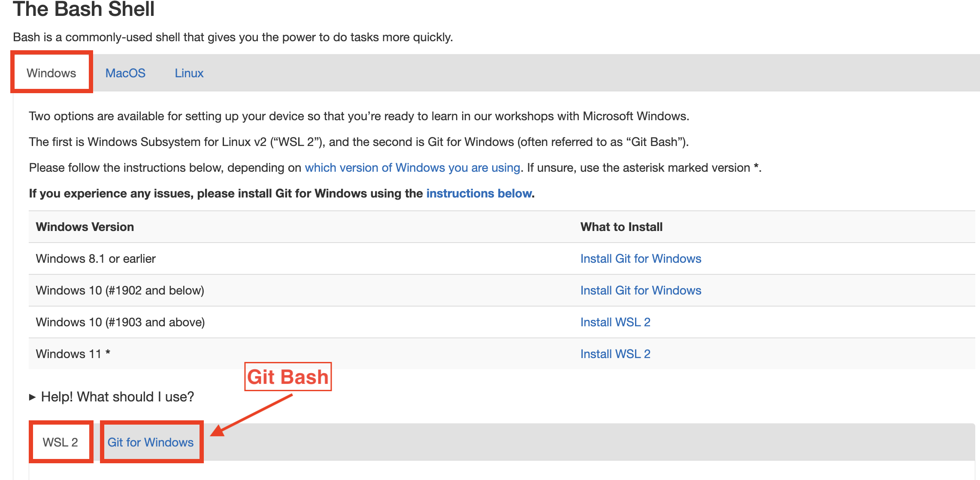Switch to the Linux tab
This screenshot has height=480, width=980.
point(189,73)
